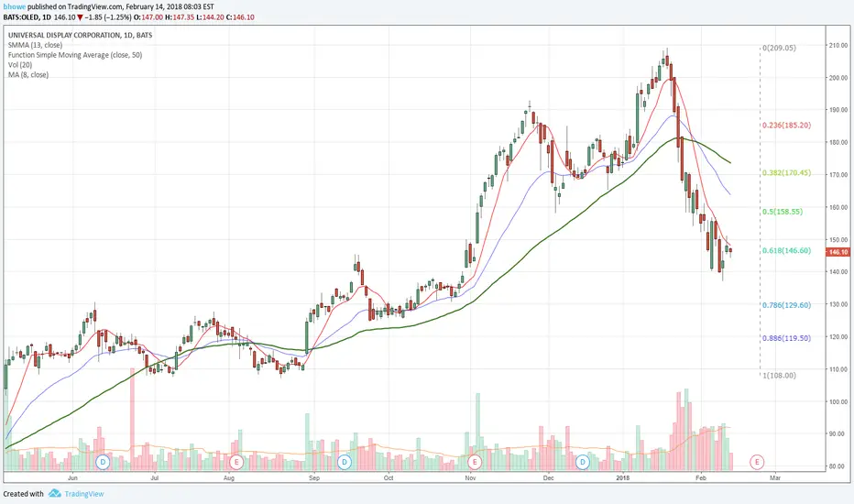Click the UNIVERSAL DISPLAY CORPORATION, 1D, BATS title
Image resolution: width=854 pixels, height=504 pixels.
tap(80, 35)
